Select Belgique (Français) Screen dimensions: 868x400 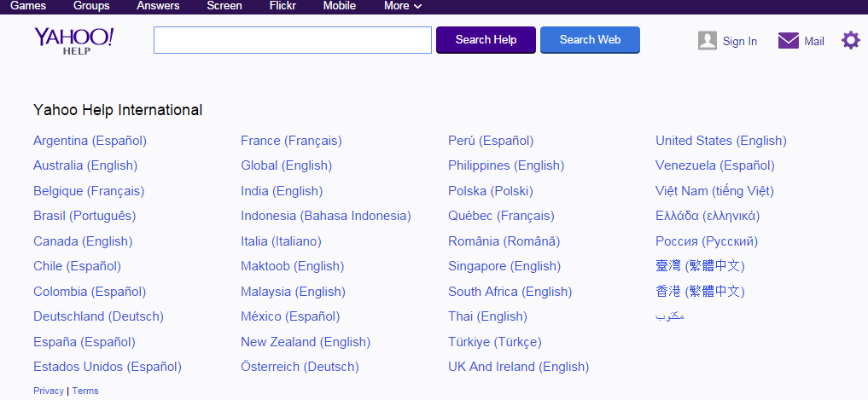point(89,191)
